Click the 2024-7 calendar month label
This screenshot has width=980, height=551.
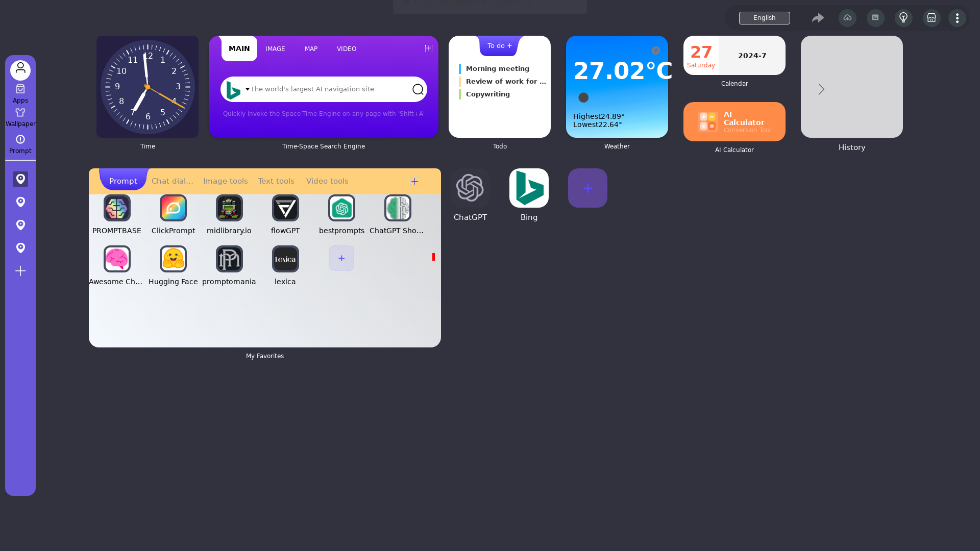[752, 56]
